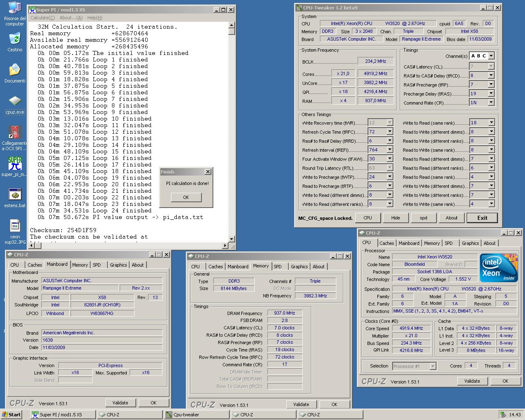Click Validate in CPU-Z Memory window

[301, 404]
